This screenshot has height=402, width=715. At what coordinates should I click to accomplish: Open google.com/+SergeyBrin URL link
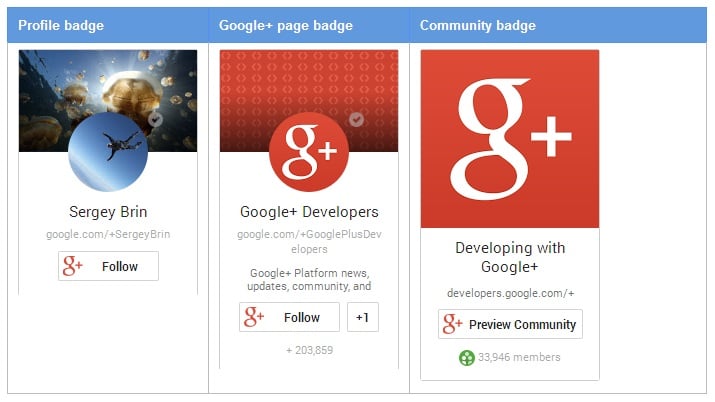point(108,234)
